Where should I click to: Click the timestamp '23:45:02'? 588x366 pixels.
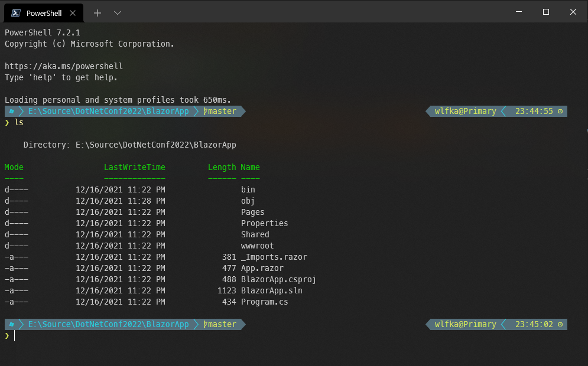pos(534,325)
